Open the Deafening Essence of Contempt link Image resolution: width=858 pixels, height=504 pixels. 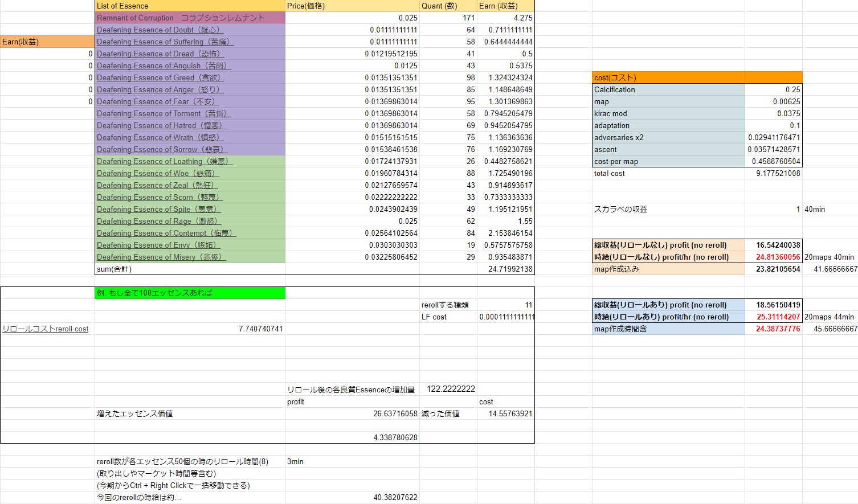pos(166,233)
